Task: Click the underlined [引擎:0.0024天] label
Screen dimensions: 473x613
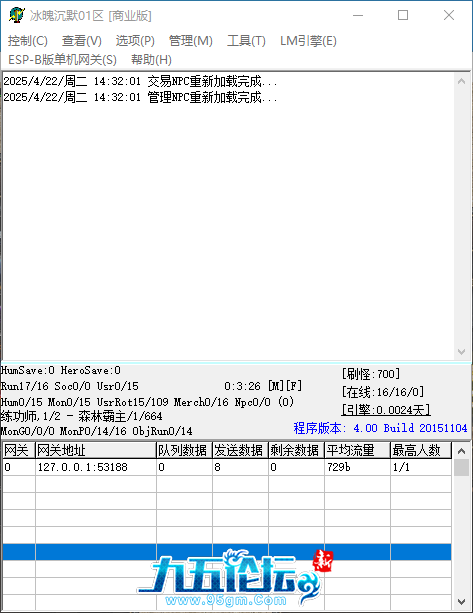Action: [386, 410]
